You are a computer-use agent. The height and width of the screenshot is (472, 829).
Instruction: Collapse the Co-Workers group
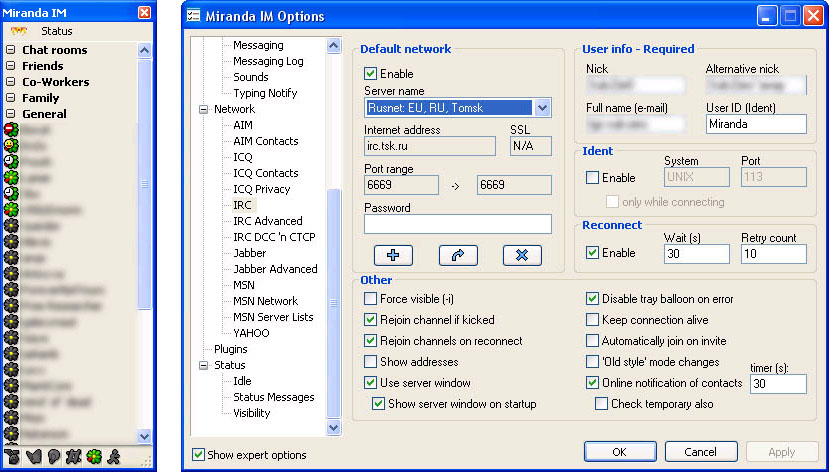(11, 82)
